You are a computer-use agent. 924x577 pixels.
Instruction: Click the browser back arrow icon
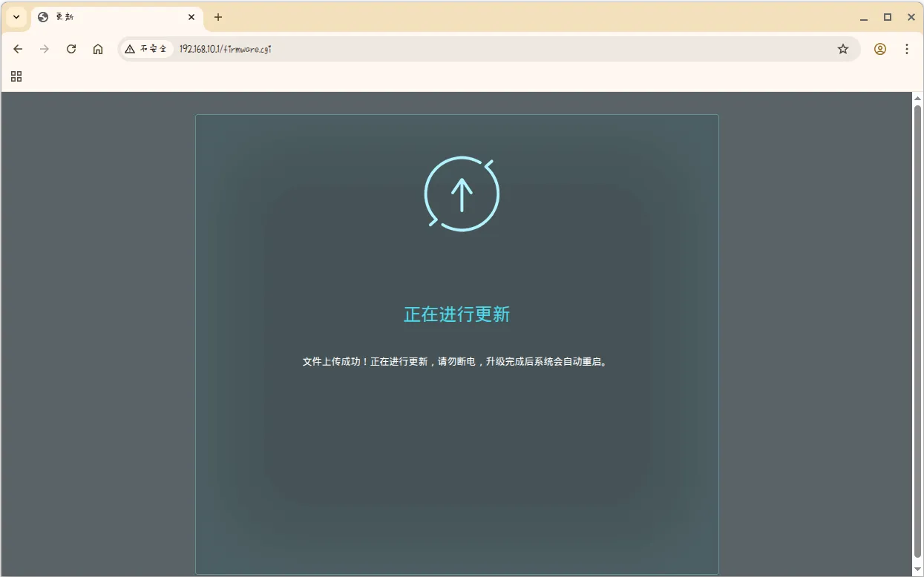(x=18, y=49)
